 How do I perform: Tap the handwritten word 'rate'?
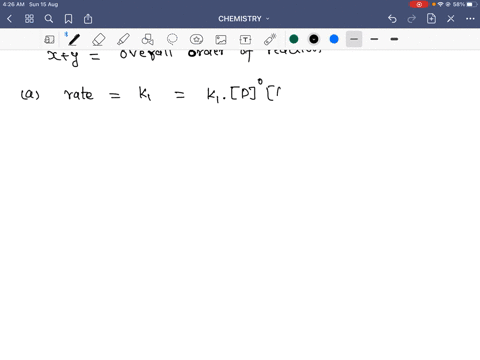pyautogui.click(x=79, y=94)
